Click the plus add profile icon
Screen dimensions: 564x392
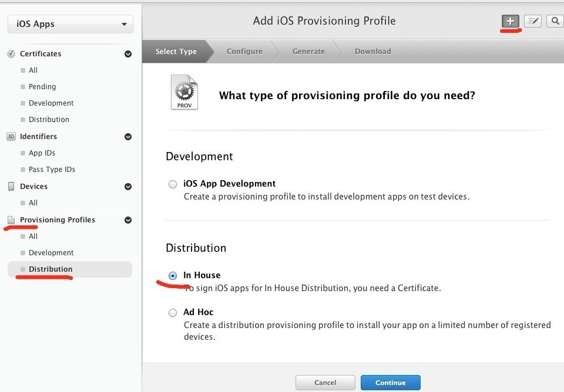click(x=511, y=21)
